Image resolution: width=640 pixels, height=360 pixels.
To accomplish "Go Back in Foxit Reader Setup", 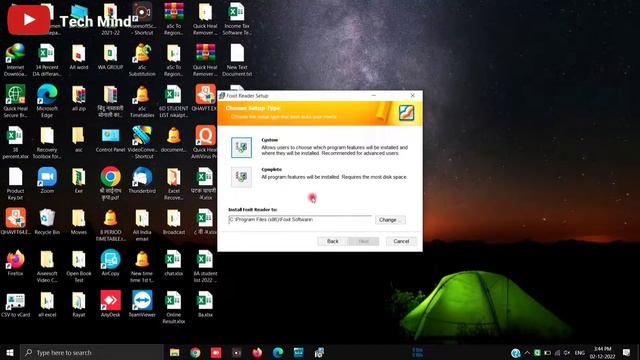I will point(333,241).
